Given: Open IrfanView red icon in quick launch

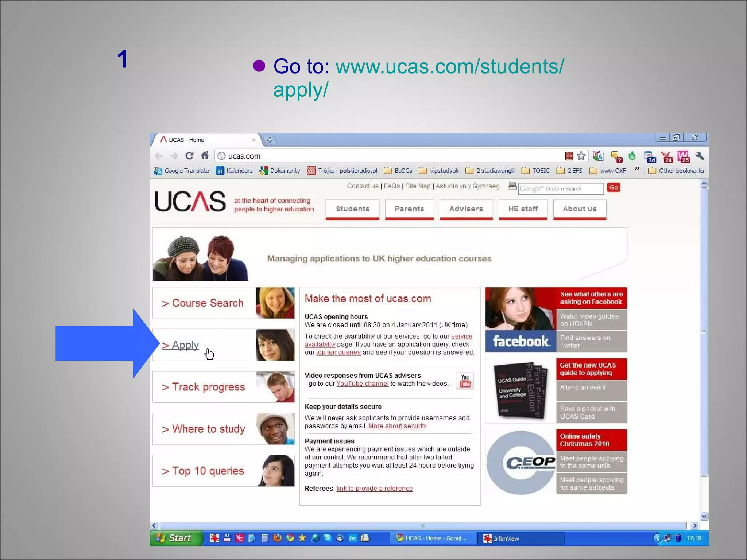Looking at the screenshot, I should 214,538.
